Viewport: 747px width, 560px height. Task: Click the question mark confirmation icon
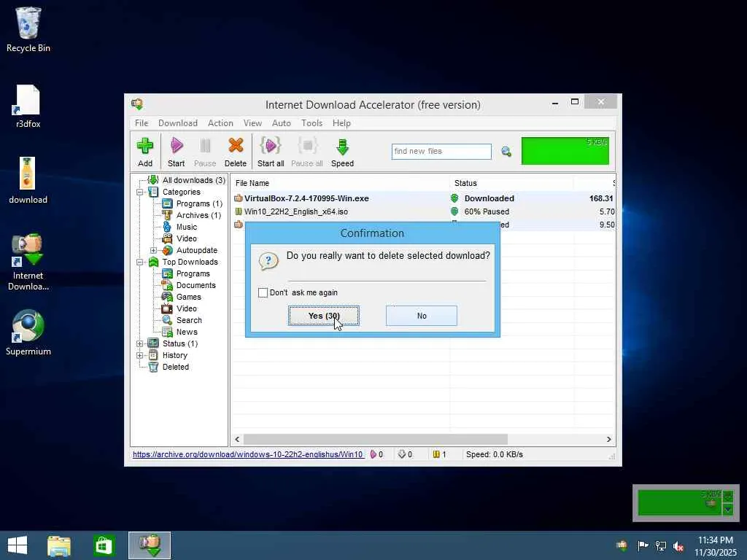[x=268, y=261]
